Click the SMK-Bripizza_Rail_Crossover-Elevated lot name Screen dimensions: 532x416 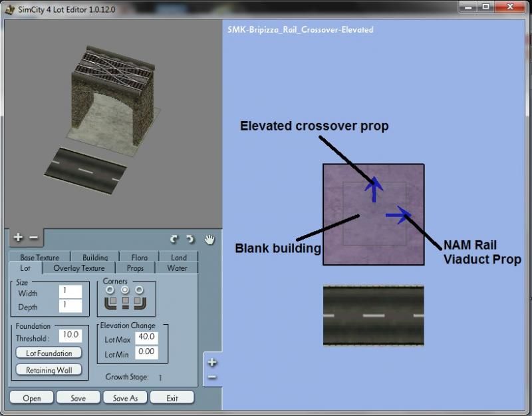[x=301, y=29]
